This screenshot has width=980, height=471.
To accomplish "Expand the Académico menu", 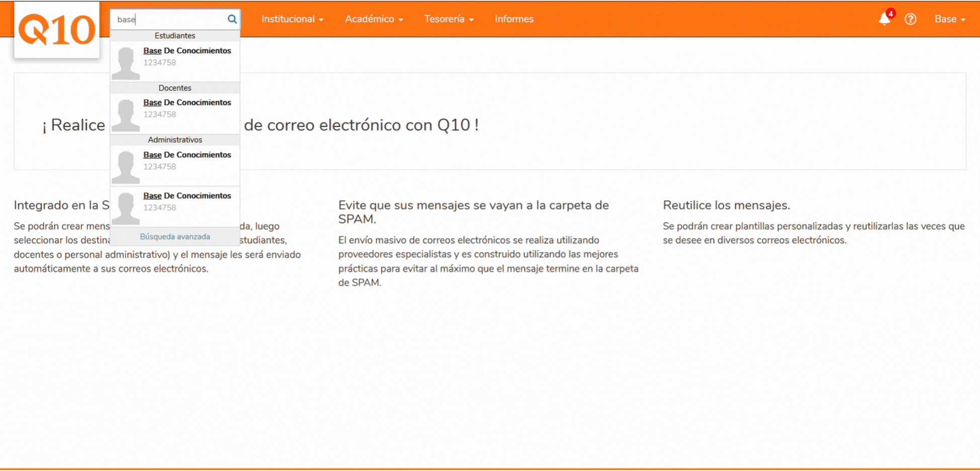I will [x=374, y=19].
